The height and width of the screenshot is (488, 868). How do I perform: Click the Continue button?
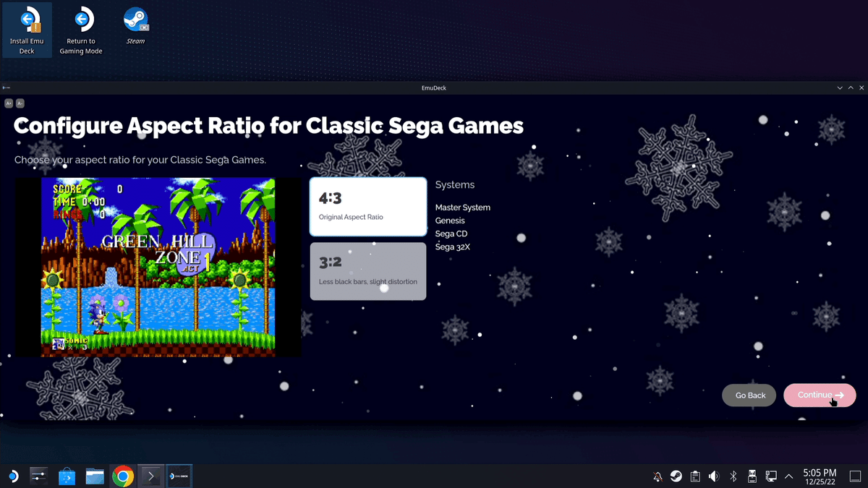coord(820,395)
